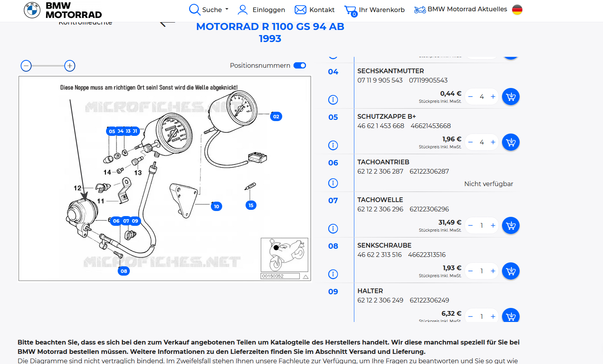The image size is (603, 364).
Task: Click the TACHOANTRIEB part name
Action: coord(383,162)
